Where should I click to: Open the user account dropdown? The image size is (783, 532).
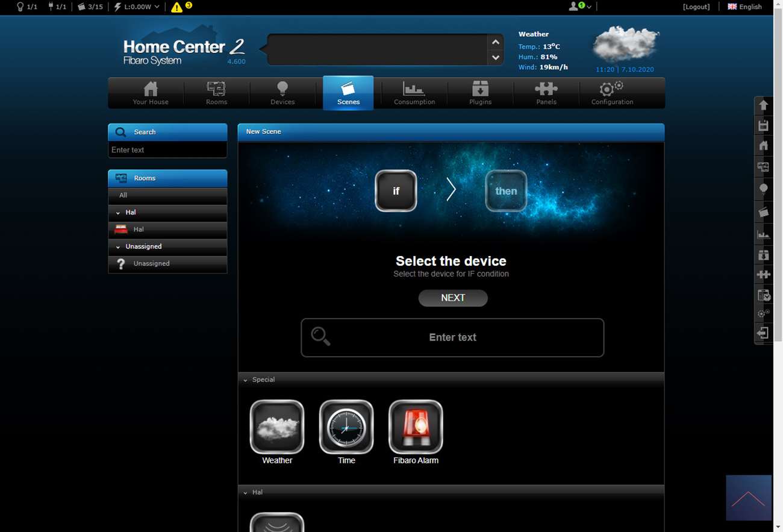pos(580,7)
